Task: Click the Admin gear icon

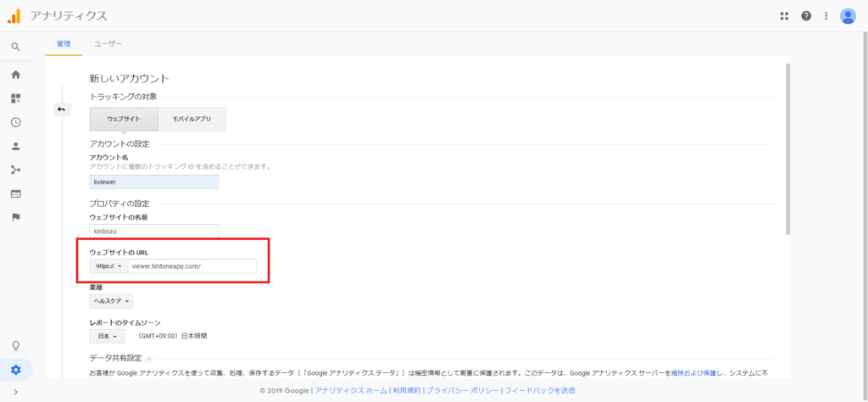Action: (15, 370)
